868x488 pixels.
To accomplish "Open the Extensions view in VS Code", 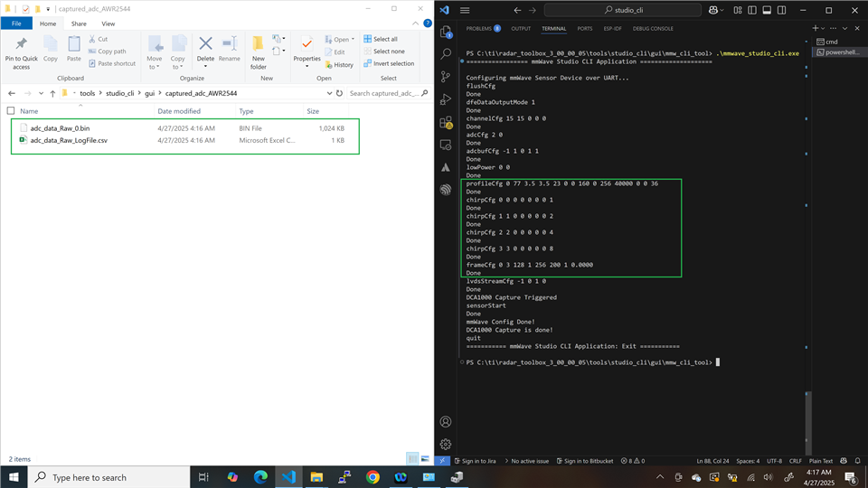I will (x=446, y=122).
